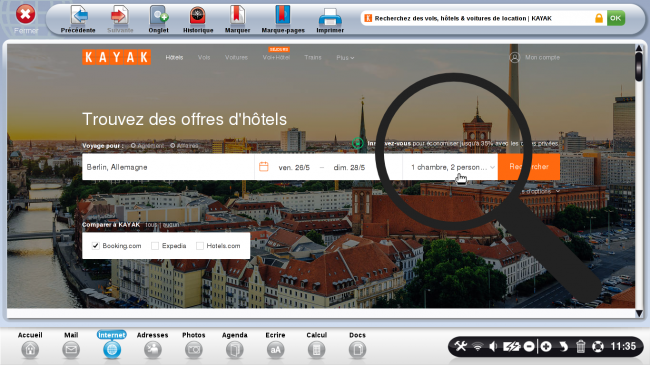Open the Accueil home app

30,345
